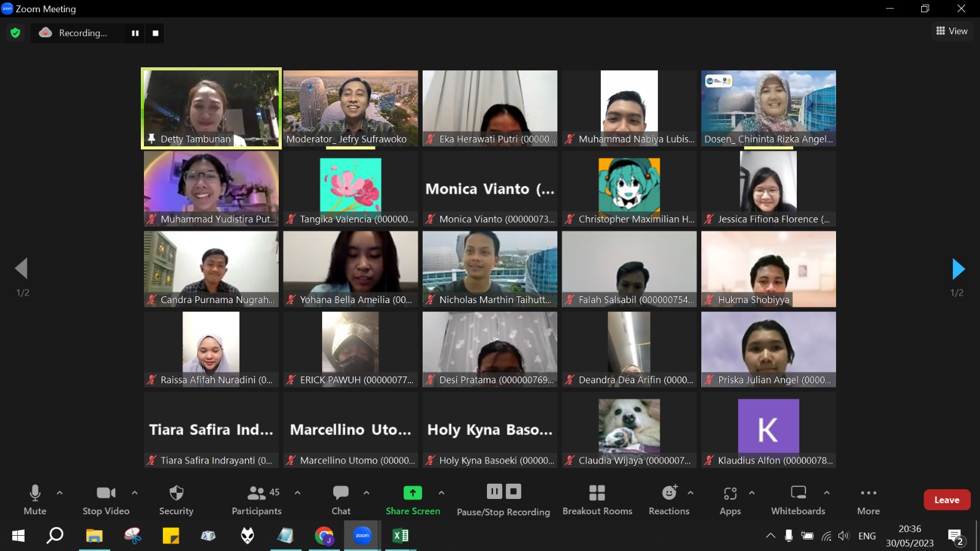
Task: Click the green Share Screen icon
Action: click(x=412, y=493)
